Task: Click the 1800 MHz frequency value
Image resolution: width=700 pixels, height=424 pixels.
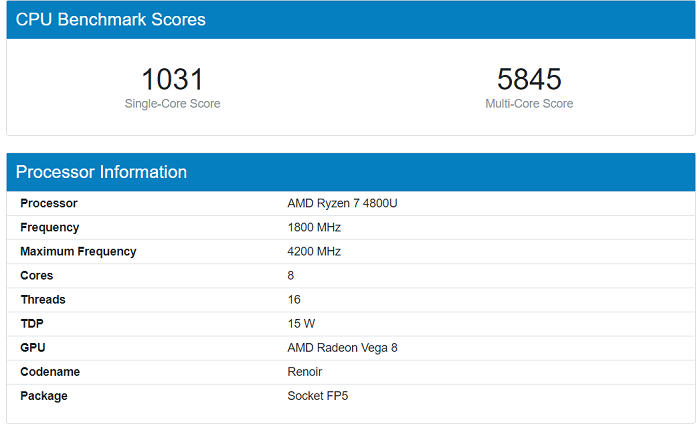Action: pyautogui.click(x=314, y=228)
